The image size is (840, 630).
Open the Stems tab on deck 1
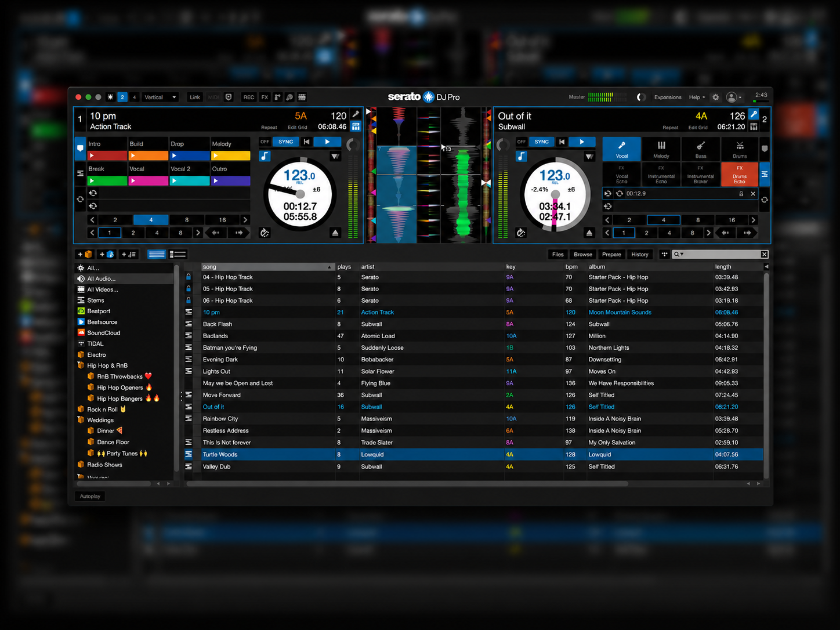(80, 173)
